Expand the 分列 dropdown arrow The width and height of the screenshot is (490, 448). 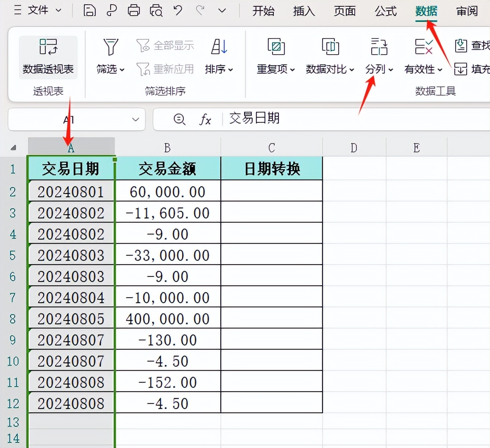point(391,69)
